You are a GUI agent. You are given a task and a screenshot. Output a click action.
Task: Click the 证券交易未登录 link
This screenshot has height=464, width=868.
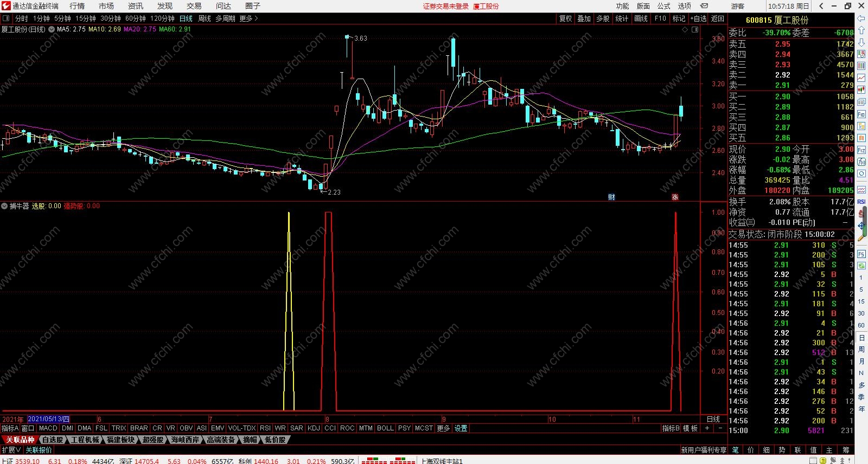pos(446,6)
